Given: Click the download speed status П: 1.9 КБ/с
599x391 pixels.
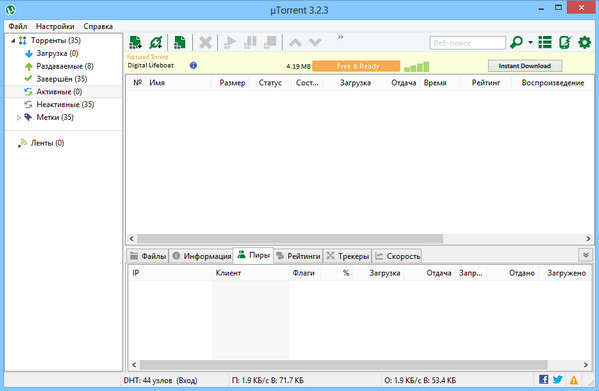Looking at the screenshot, I should [267, 380].
